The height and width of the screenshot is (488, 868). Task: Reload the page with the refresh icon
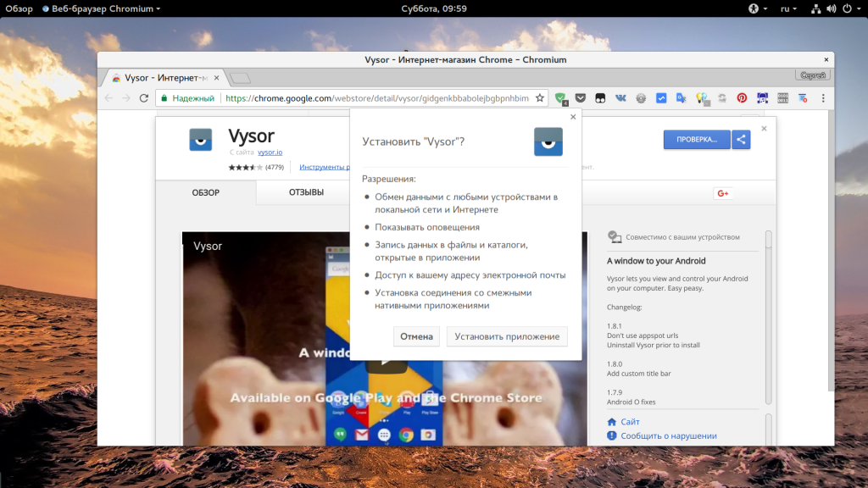[x=144, y=98]
